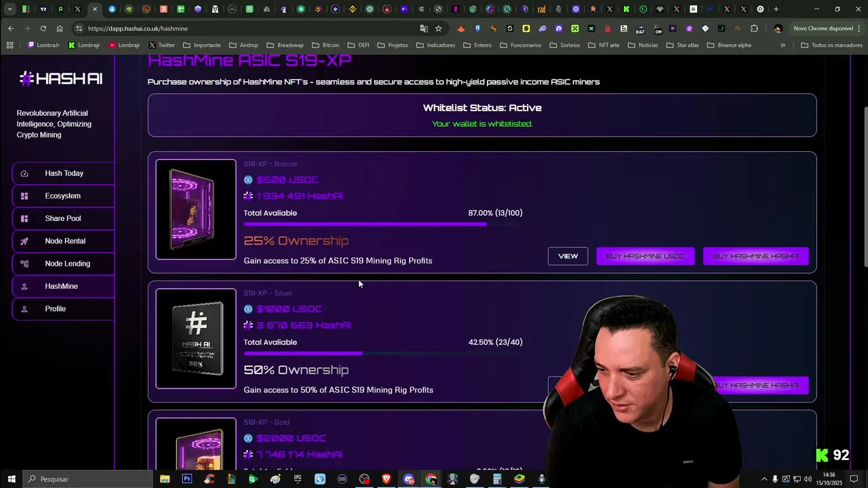
Task: Open File Explorer from taskbar
Action: pyautogui.click(x=165, y=479)
